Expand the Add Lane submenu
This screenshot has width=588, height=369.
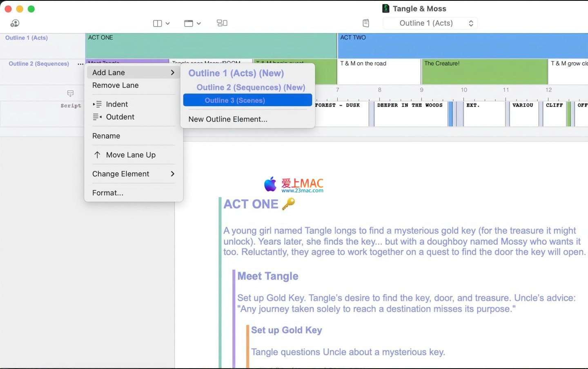(133, 73)
